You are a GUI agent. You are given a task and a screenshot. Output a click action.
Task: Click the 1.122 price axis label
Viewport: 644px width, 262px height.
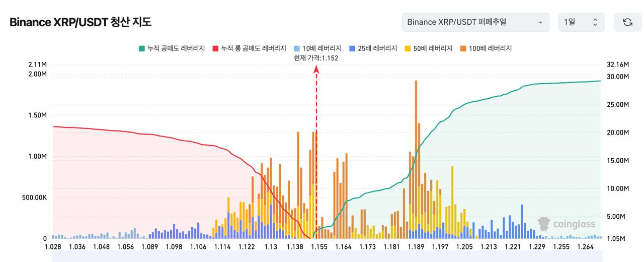pos(247,247)
